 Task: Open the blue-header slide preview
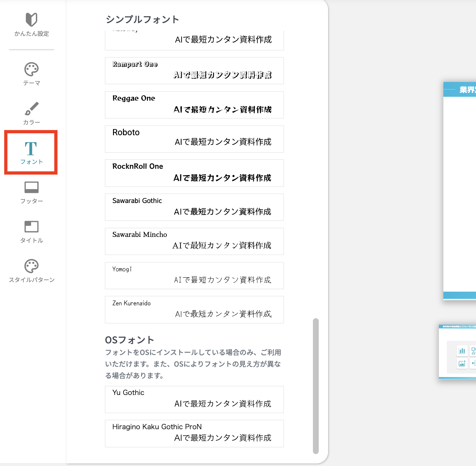[x=460, y=191]
